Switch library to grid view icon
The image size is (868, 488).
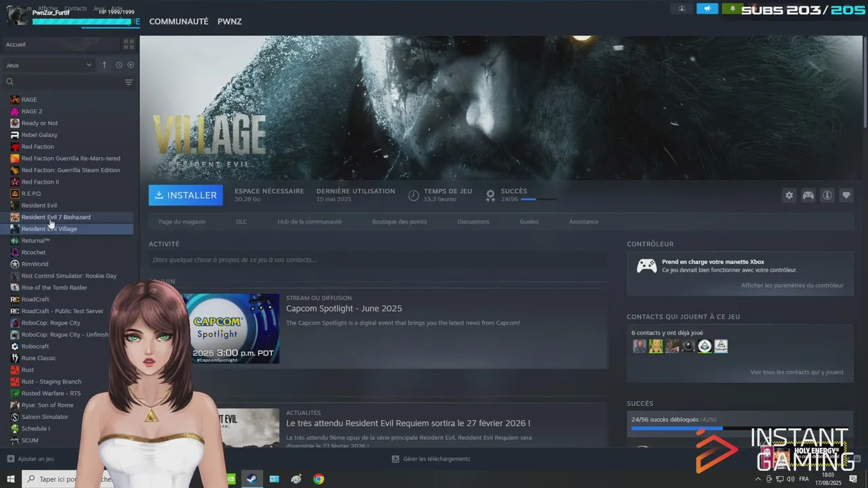click(129, 44)
